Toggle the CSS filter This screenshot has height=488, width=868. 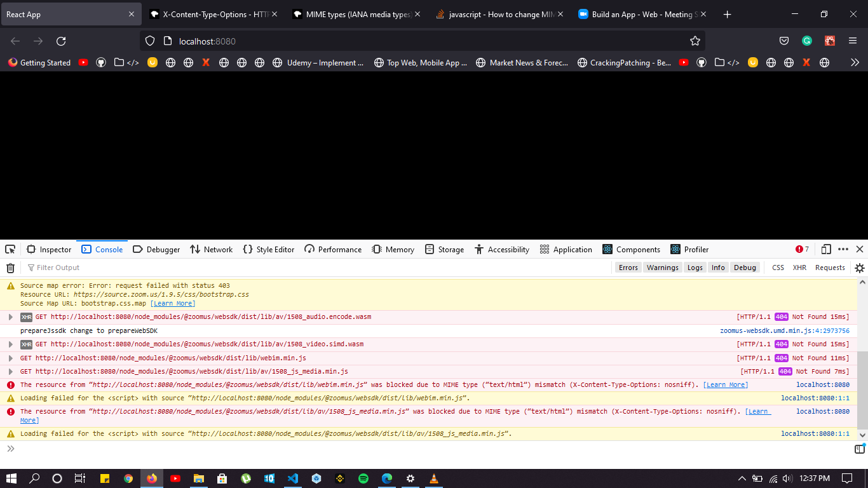pyautogui.click(x=778, y=268)
